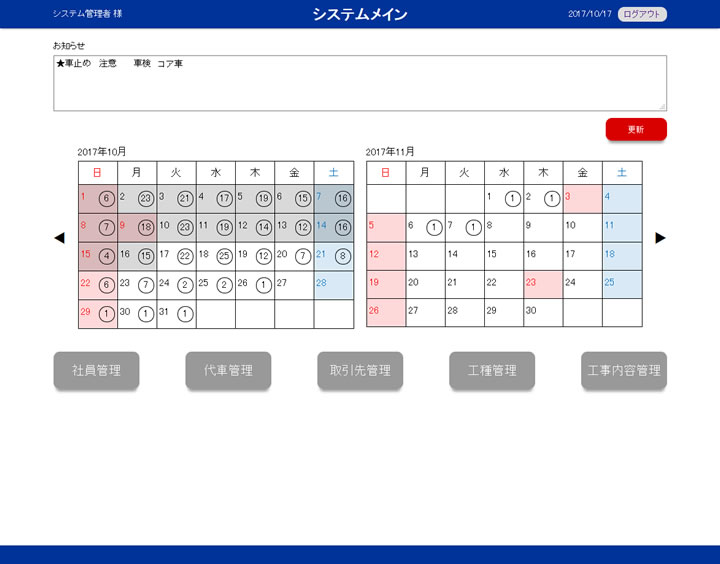Click the circled 19 on October 5

(264, 199)
